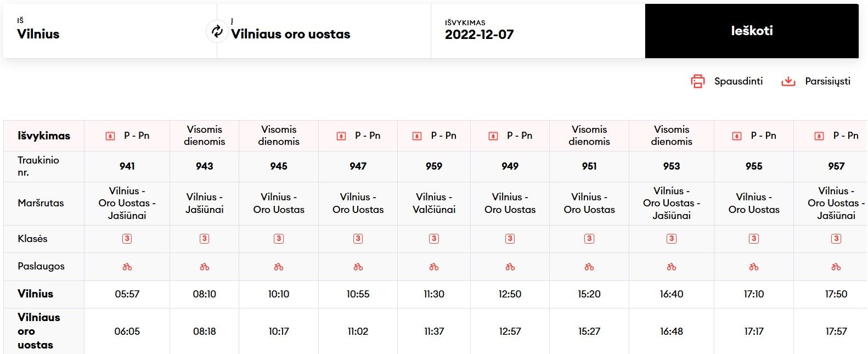Click the calendar icon above train 947
The image size is (868, 354).
click(341, 136)
